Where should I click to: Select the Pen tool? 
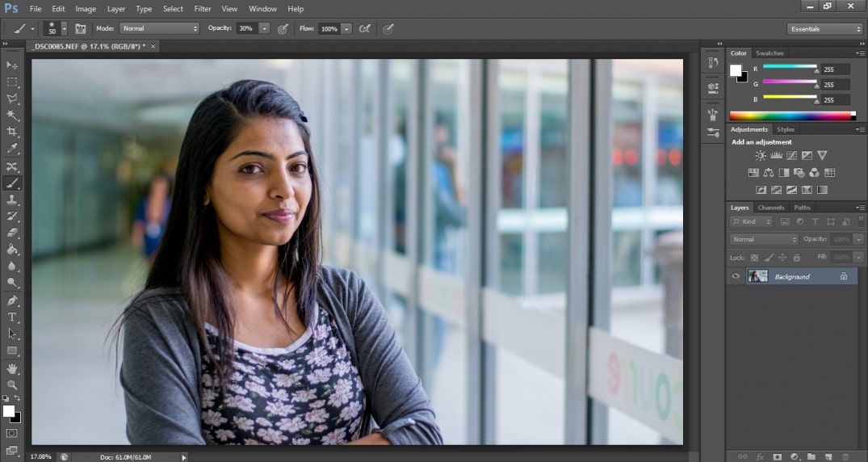[x=11, y=300]
